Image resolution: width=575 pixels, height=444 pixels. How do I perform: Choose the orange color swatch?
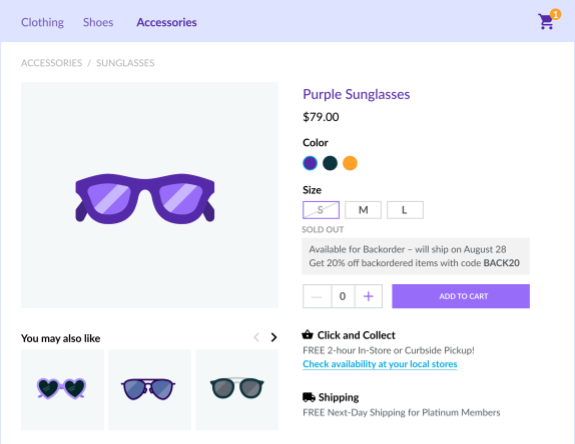350,163
